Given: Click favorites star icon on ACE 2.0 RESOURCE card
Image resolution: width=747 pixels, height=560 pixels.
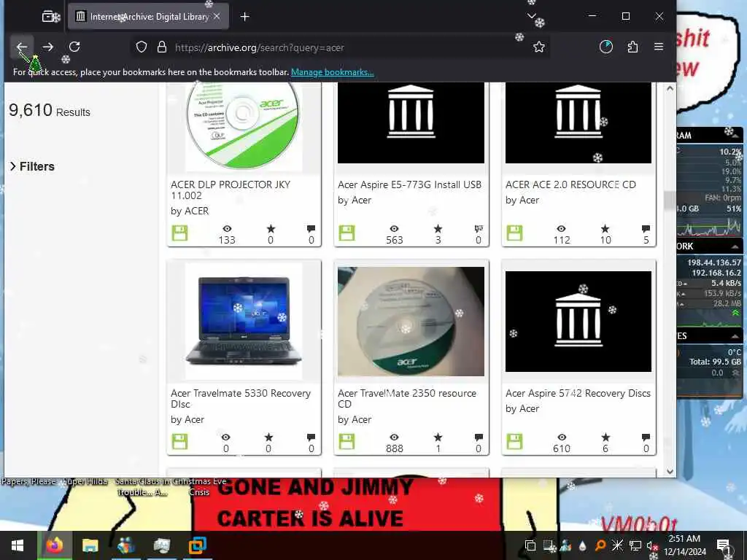Looking at the screenshot, I should point(605,228).
